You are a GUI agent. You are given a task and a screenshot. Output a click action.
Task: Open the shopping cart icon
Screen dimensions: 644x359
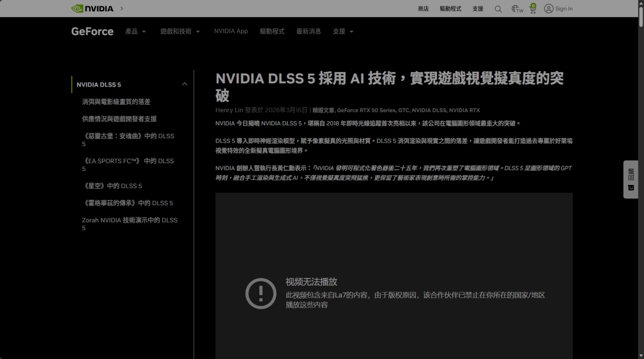tap(533, 8)
